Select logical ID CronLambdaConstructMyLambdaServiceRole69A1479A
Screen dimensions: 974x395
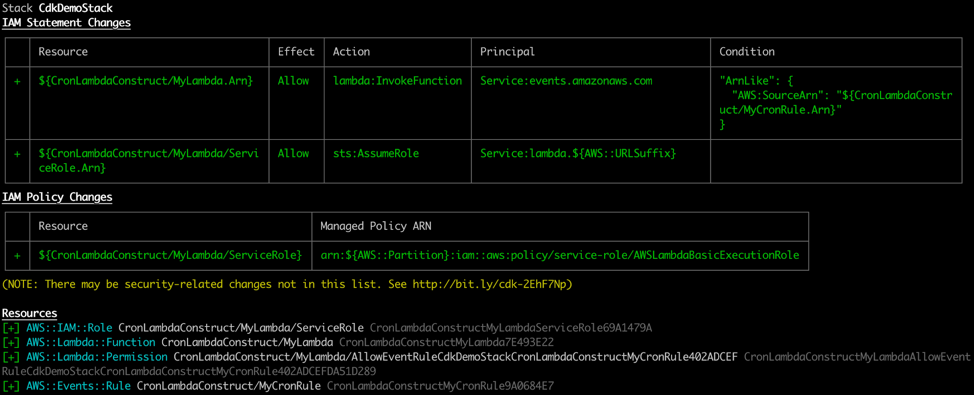pyautogui.click(x=511, y=328)
